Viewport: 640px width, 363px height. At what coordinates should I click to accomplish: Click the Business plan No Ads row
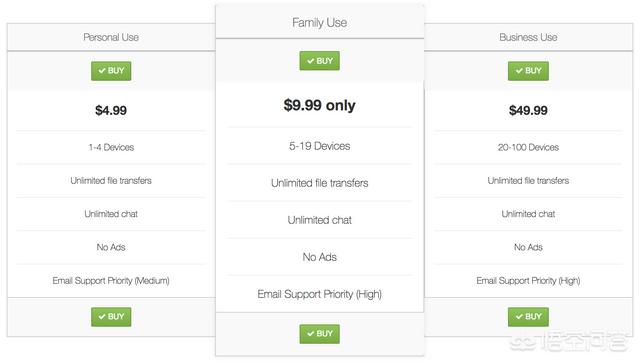[x=528, y=247]
